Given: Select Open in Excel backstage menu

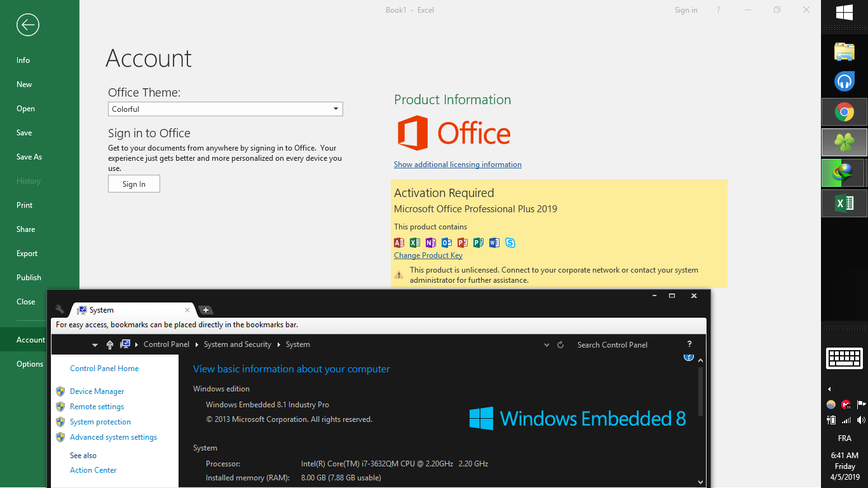Looking at the screenshot, I should point(39,109).
